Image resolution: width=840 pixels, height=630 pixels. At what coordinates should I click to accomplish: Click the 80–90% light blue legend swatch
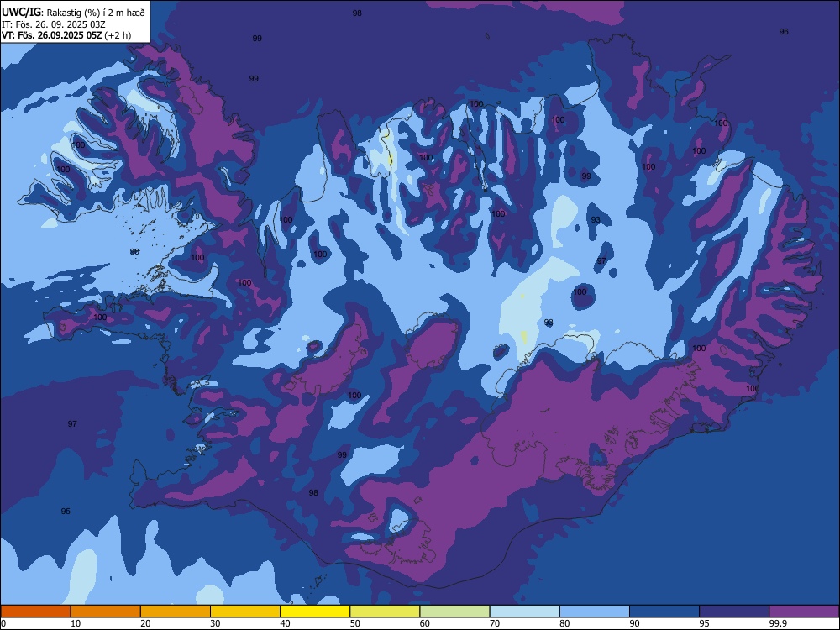[x=594, y=612]
